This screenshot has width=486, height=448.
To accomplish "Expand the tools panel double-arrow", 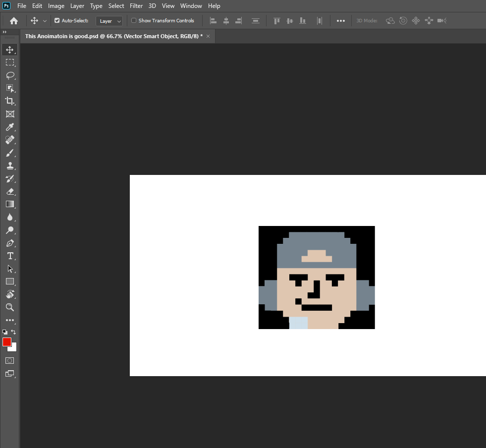I will coord(4,32).
